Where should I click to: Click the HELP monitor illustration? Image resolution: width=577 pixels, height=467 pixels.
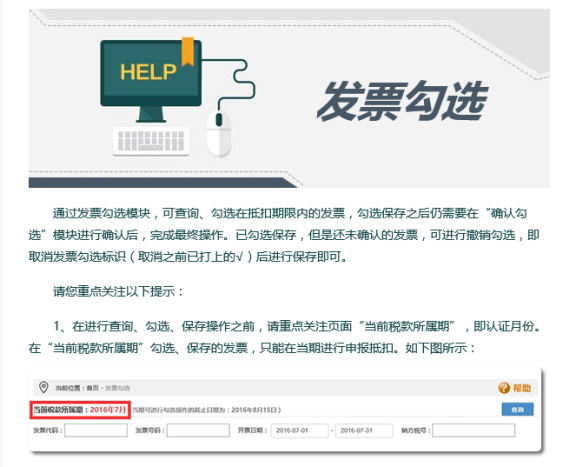point(151,81)
